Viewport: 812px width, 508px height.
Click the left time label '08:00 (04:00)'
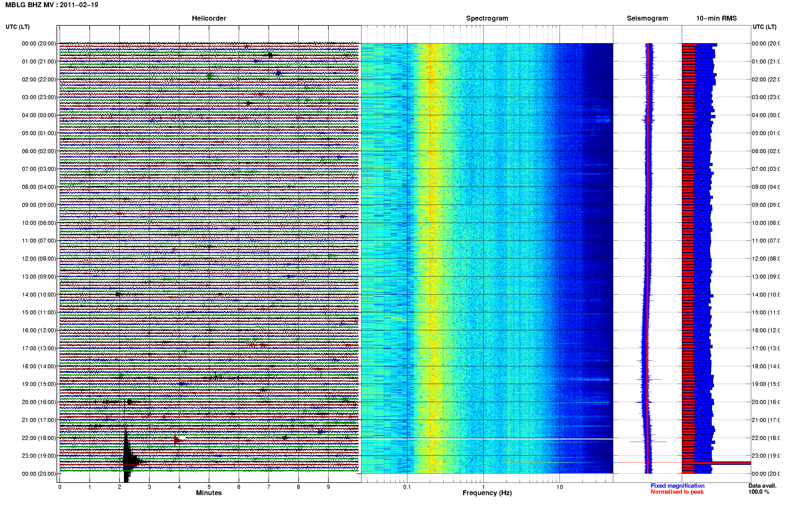coord(39,187)
